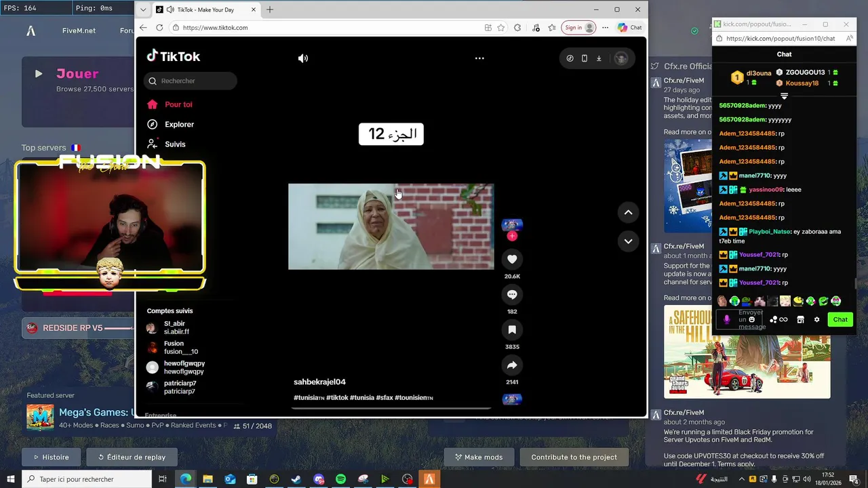Open creator profile sahbekrajel04

(x=319, y=382)
